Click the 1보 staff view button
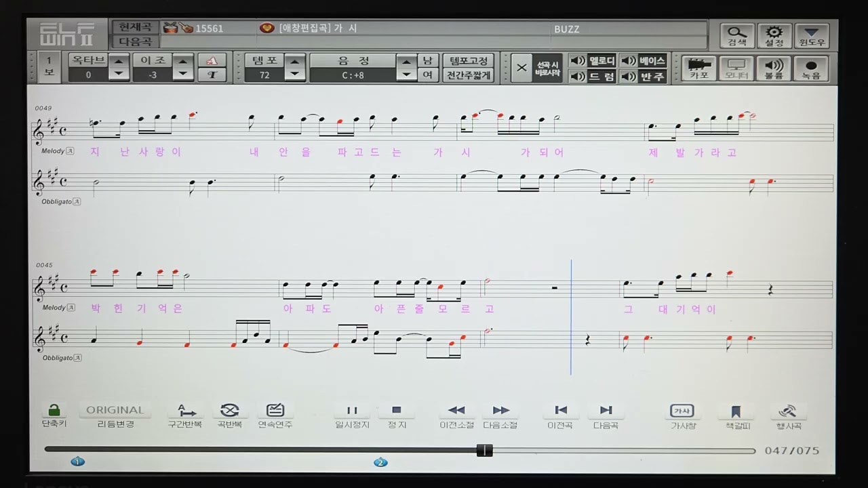Screen dimensions: 868x488 [x=48, y=68]
